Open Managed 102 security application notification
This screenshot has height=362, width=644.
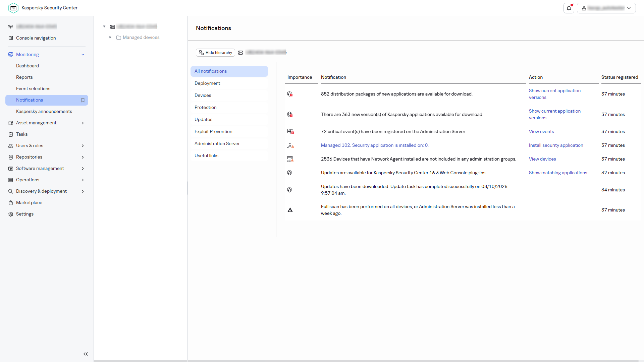(x=375, y=145)
